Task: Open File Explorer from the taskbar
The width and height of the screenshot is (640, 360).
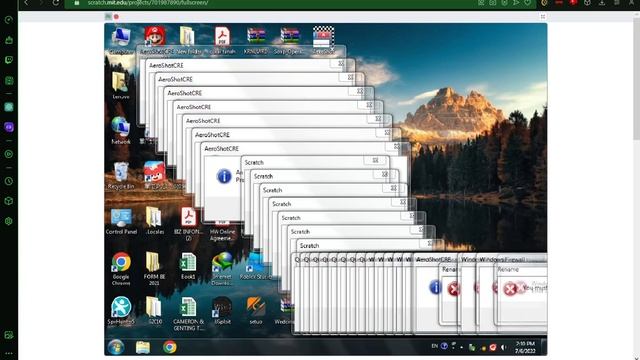Action: (143, 347)
